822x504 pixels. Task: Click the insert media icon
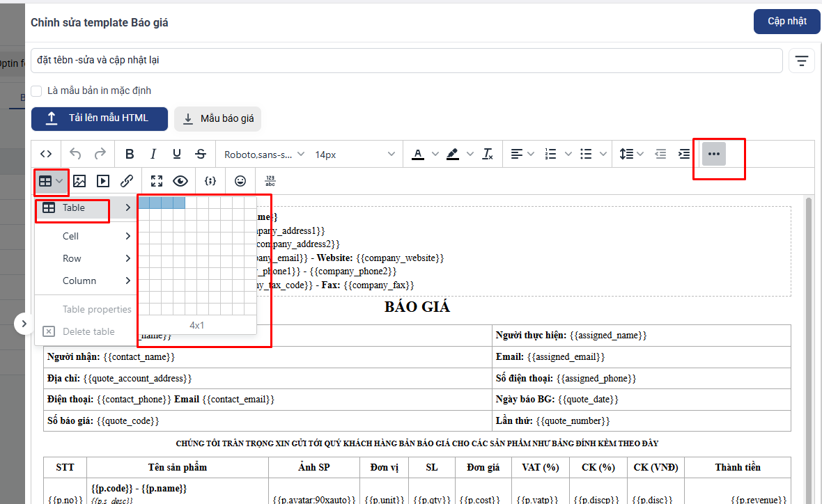click(103, 181)
